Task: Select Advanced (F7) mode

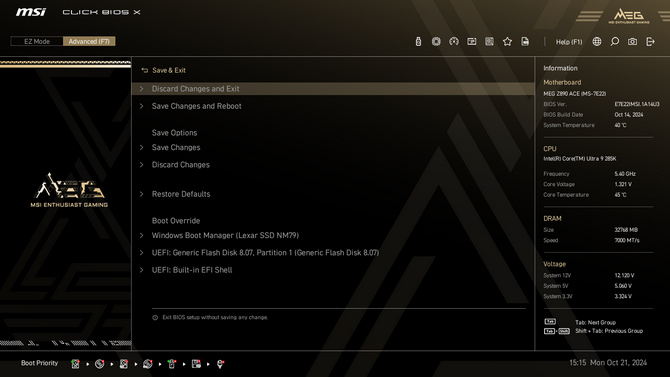Action: point(89,41)
